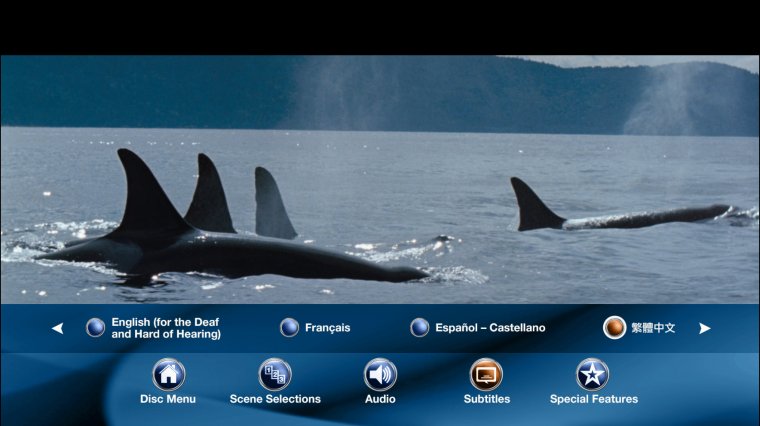Choose the 繁體中文 text label
This screenshot has width=760, height=426.
[653, 328]
